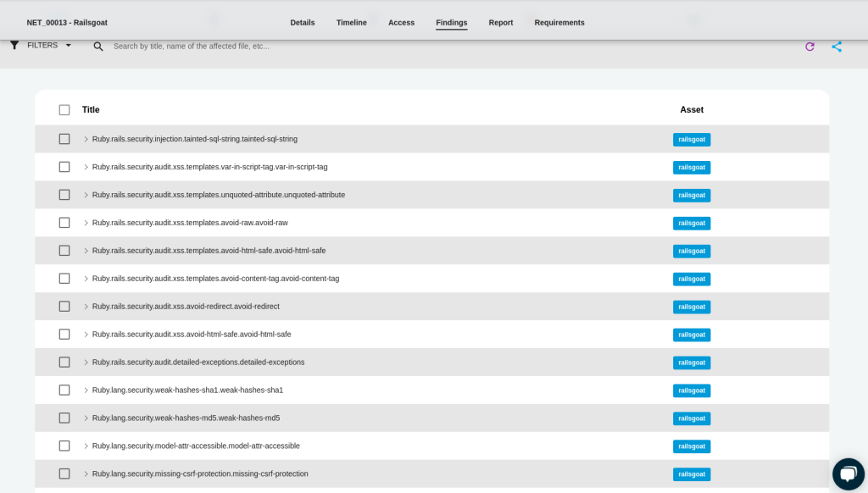The width and height of the screenshot is (868, 493).
Task: Click the FILTERS label
Action: click(42, 46)
